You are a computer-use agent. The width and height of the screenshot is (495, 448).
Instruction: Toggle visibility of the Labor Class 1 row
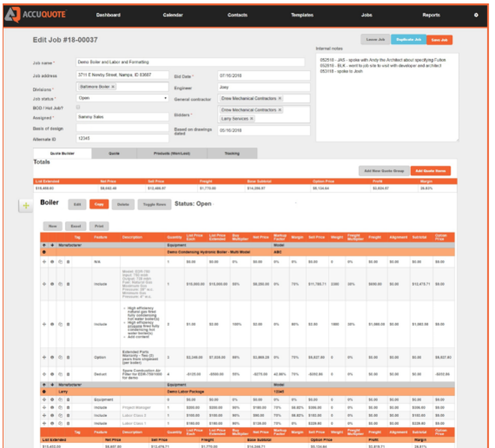coord(52,423)
